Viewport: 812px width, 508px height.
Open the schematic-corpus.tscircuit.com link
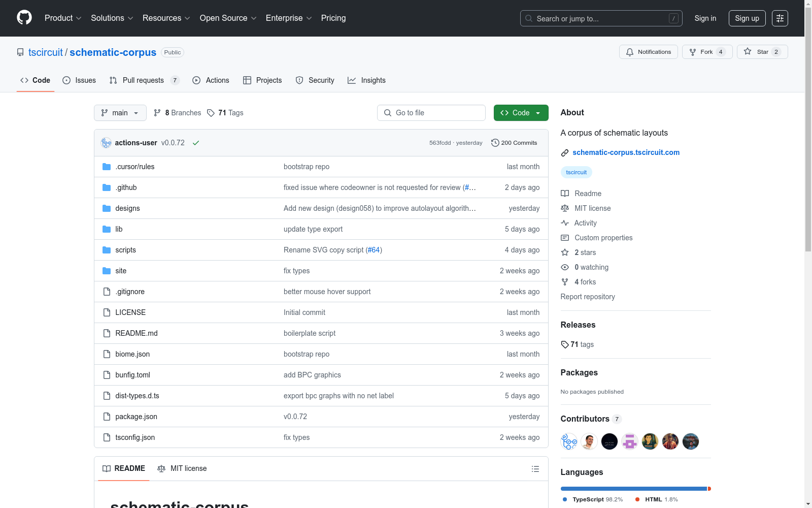pos(626,152)
